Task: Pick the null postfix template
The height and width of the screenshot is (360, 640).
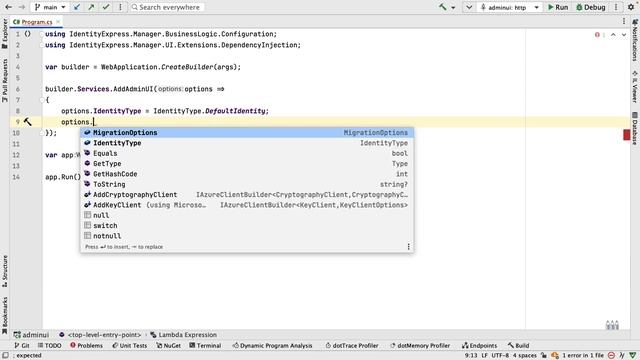Action: [x=247, y=215]
